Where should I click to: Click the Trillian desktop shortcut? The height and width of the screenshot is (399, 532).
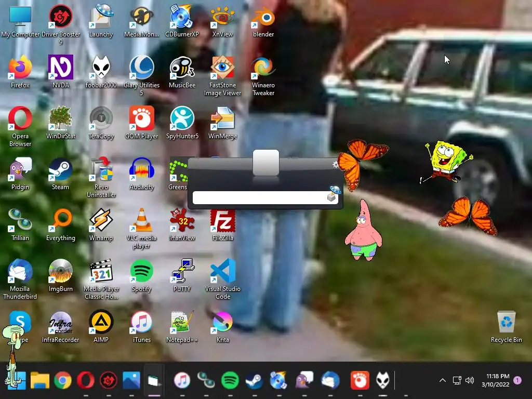click(20, 224)
